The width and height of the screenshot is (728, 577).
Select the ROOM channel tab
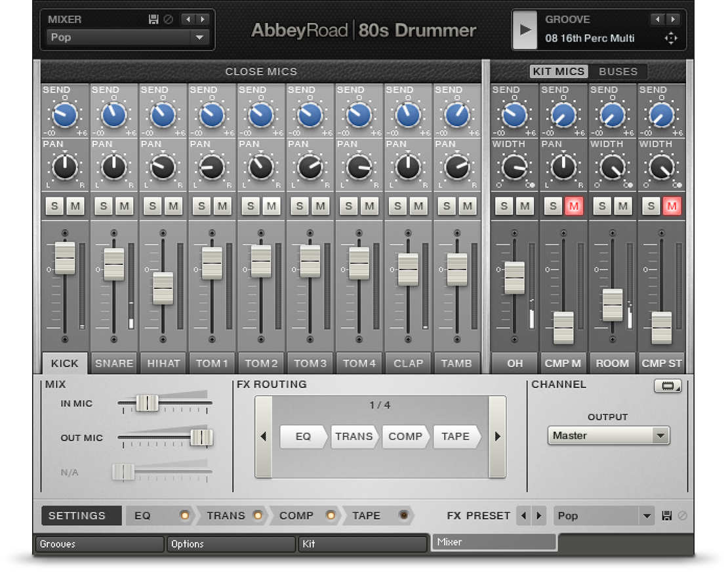613,363
